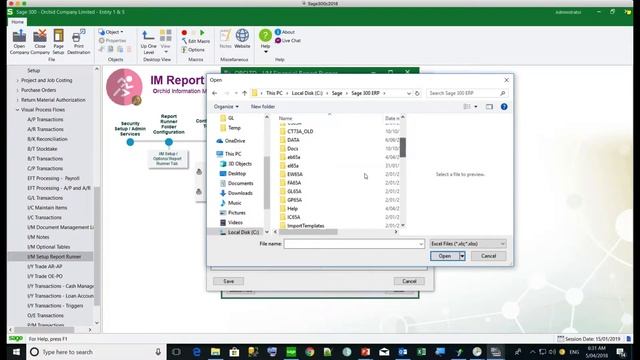Click the Windows Start button
Image resolution: width=640 pixels, height=360 pixels.
click(x=16, y=352)
